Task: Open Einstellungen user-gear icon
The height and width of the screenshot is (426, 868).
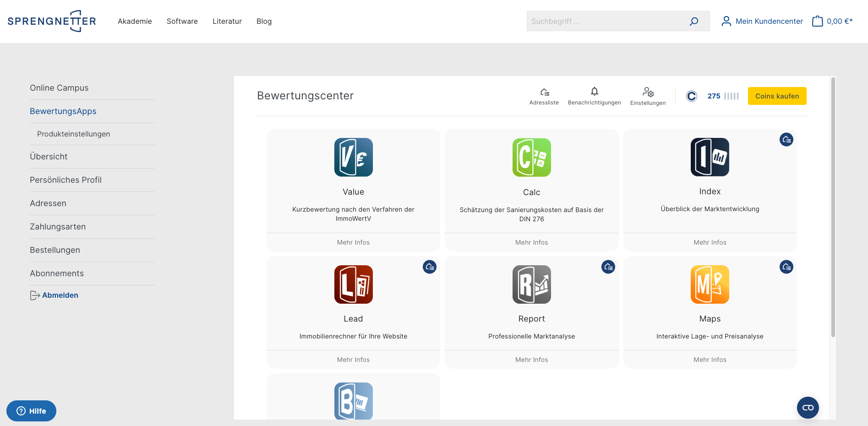Action: click(x=648, y=92)
